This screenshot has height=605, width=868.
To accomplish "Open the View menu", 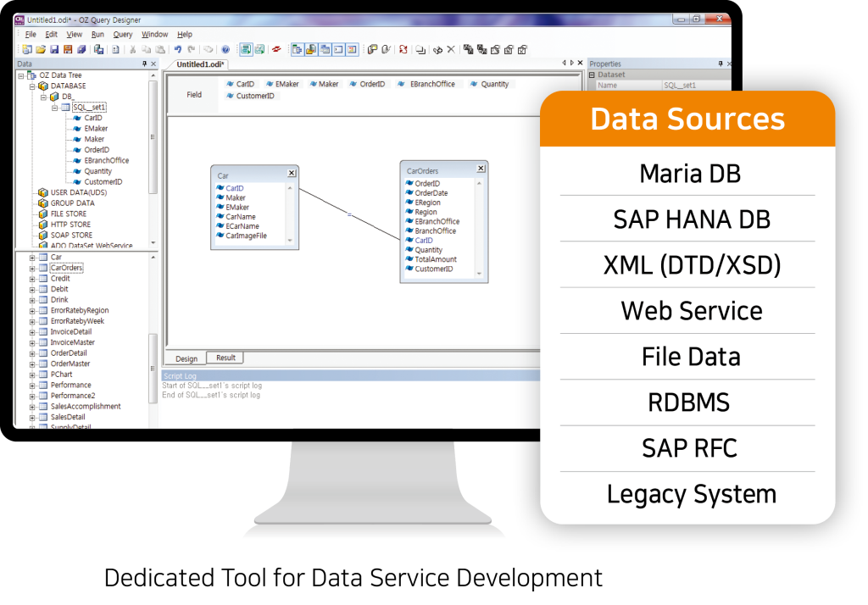I will pyautogui.click(x=75, y=35).
